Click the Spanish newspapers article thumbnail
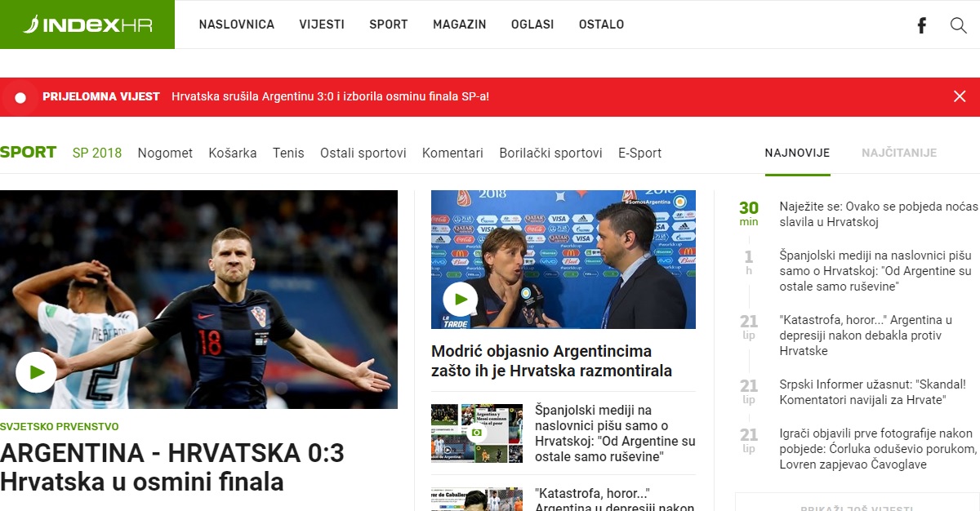This screenshot has height=511, width=980. click(x=476, y=433)
